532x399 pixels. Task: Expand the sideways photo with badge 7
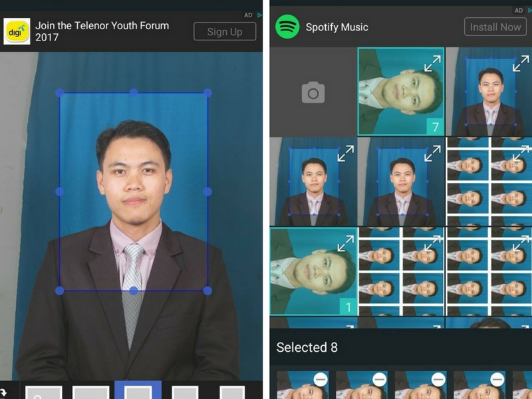tap(432, 63)
